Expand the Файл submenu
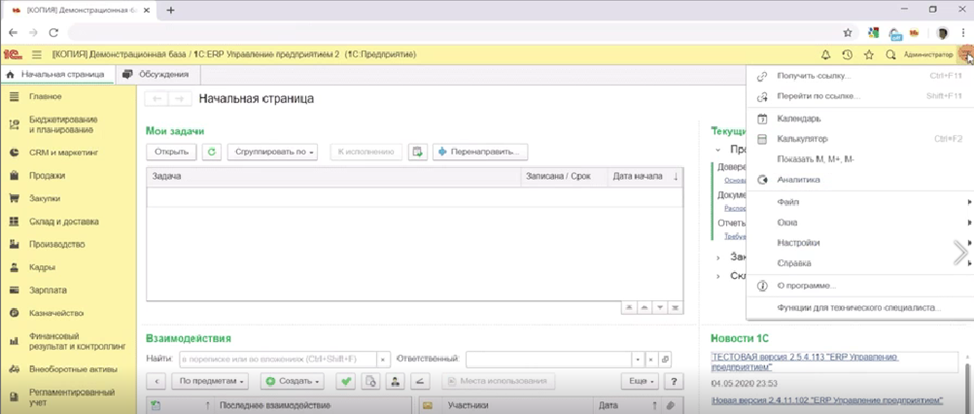 (x=860, y=202)
